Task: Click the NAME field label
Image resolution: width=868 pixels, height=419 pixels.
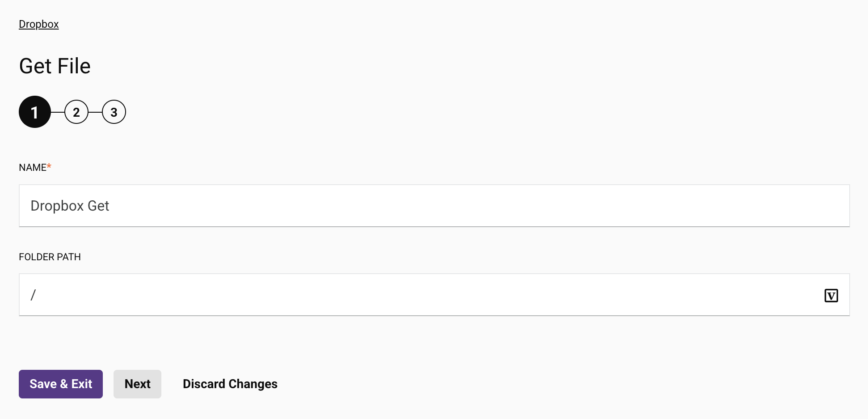Action: tap(32, 168)
